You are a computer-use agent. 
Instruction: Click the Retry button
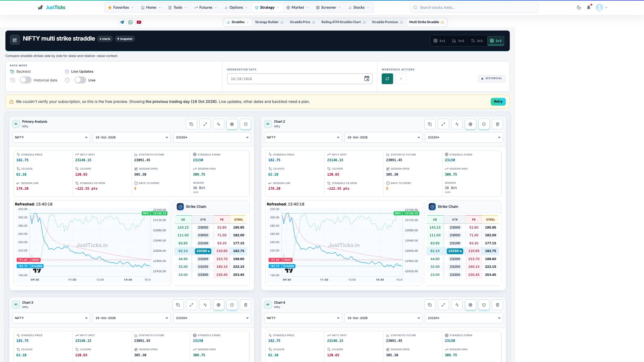click(x=498, y=102)
